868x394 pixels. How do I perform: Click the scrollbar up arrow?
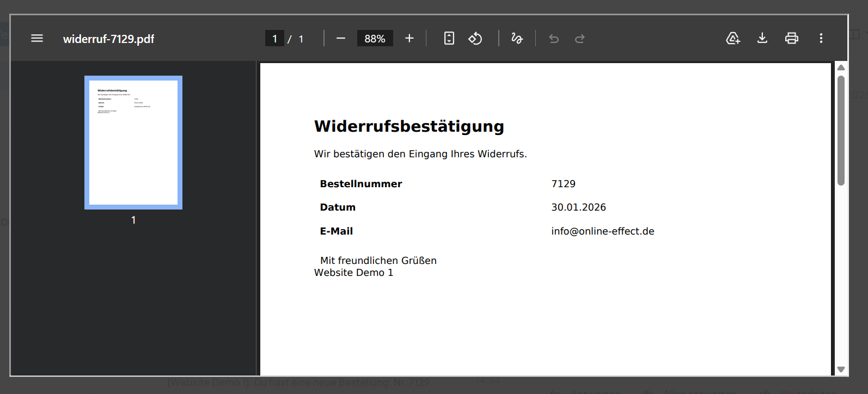click(x=841, y=67)
